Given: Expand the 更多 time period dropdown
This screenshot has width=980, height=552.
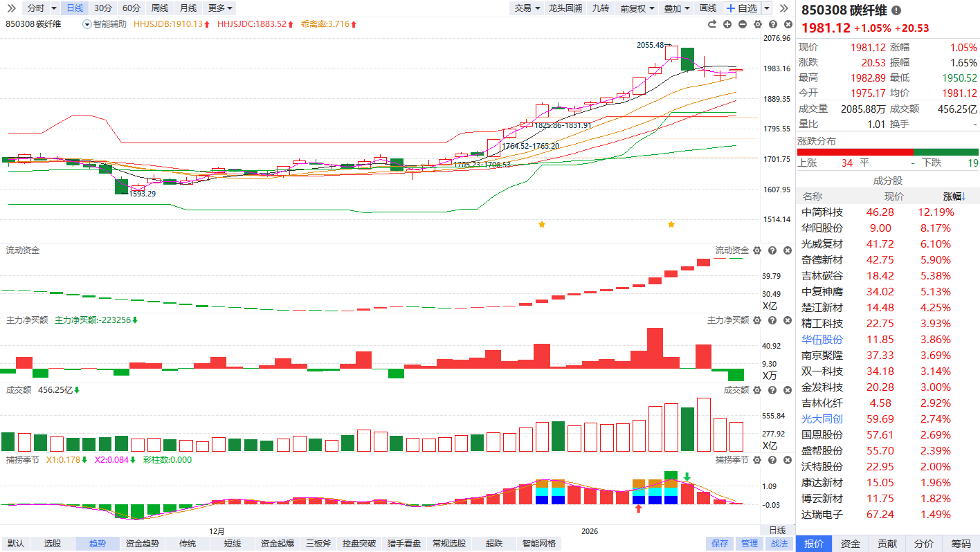Looking at the screenshot, I should point(220,8).
